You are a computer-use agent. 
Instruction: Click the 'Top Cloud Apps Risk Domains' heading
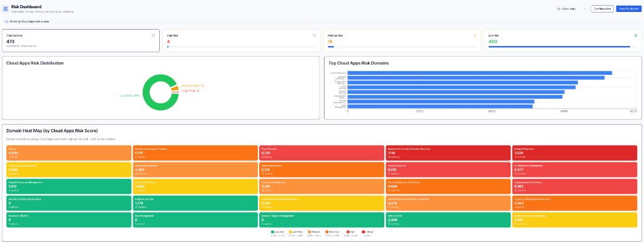359,64
